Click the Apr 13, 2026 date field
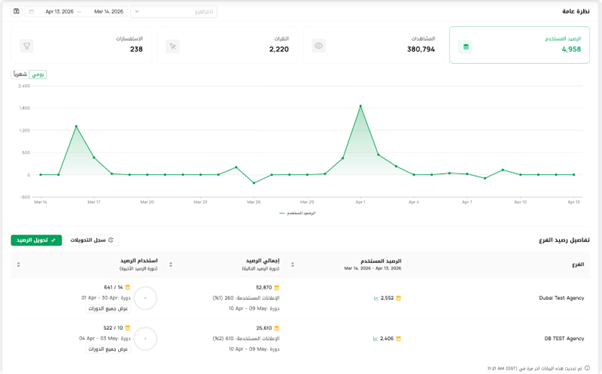Screen dimensions: 602x374 point(60,12)
